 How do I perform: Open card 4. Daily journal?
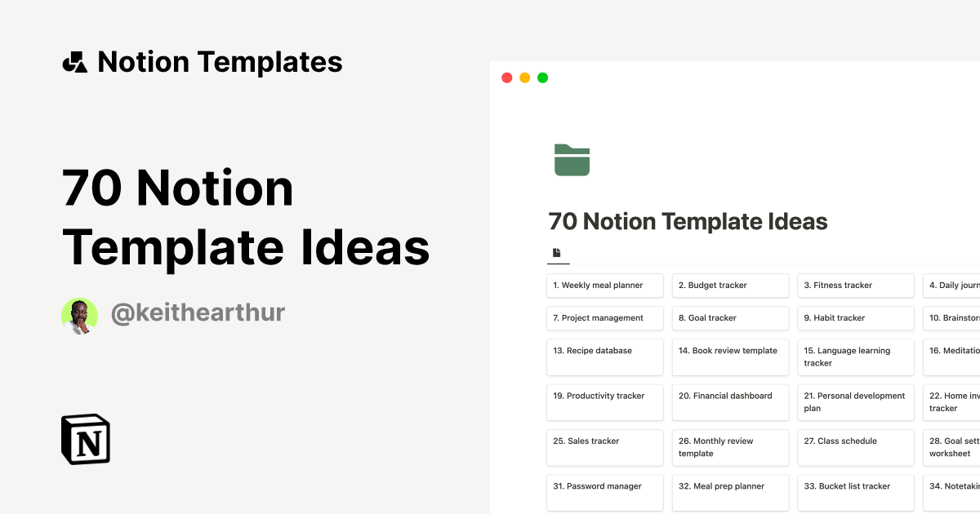point(951,286)
